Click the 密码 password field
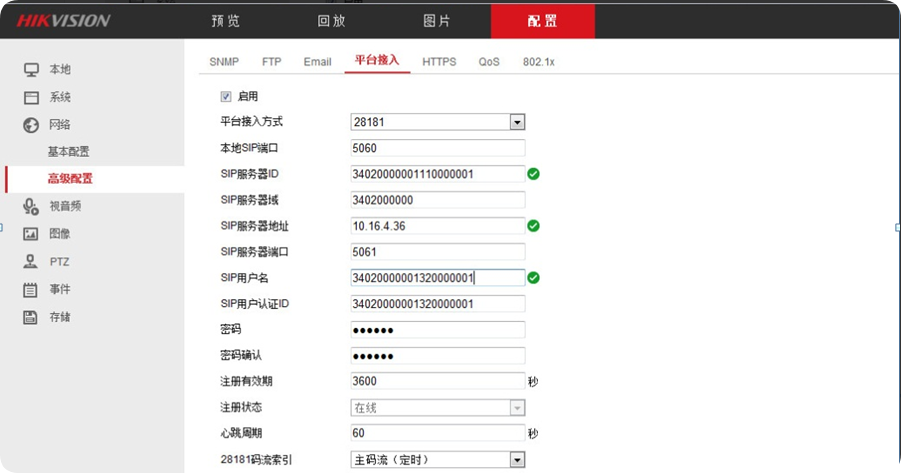The width and height of the screenshot is (901, 473). coord(437,329)
